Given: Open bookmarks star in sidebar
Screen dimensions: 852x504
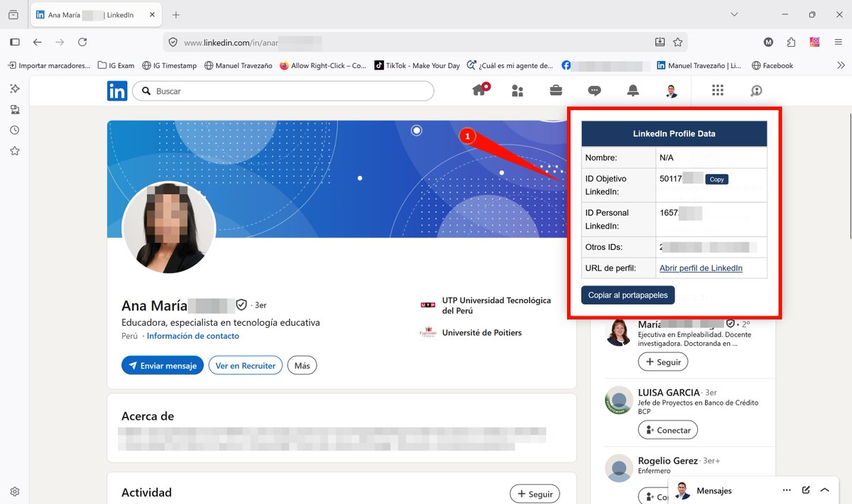Looking at the screenshot, I should pos(14,150).
